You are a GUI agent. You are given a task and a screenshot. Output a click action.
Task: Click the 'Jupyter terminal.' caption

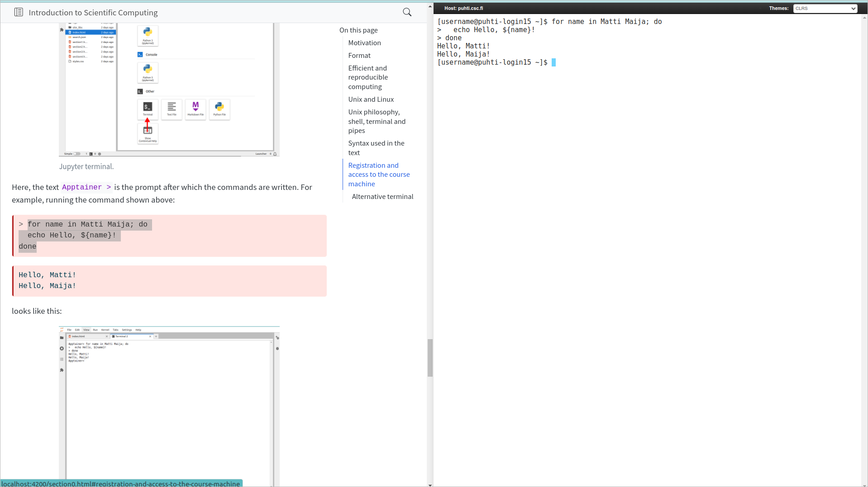(x=86, y=166)
